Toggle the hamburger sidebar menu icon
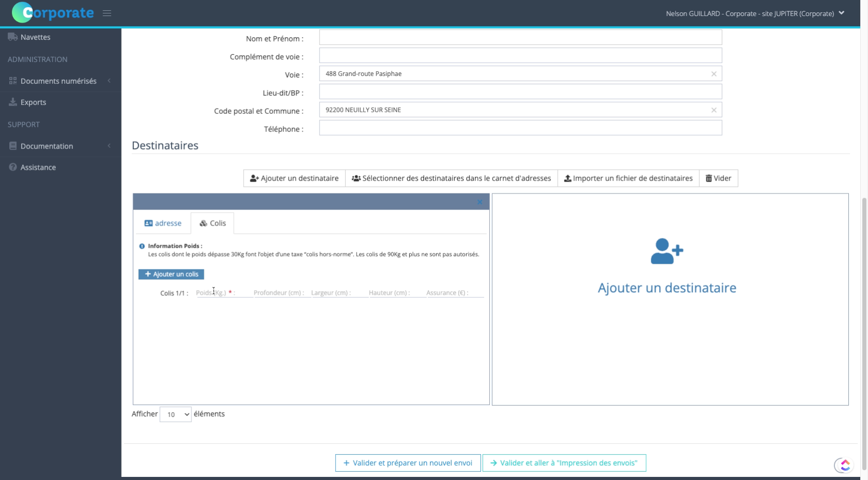 [x=107, y=13]
